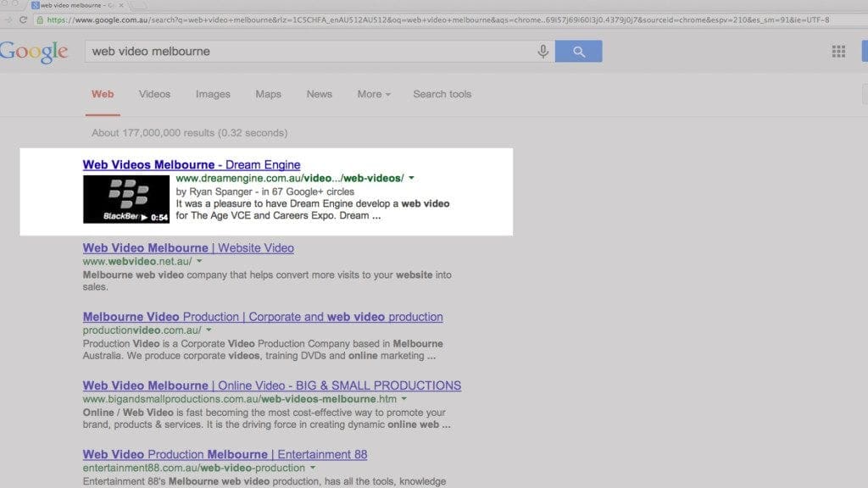Open BIG & SMALL PRODUCTIONS result link
This screenshot has width=868, height=488.
tap(272, 385)
